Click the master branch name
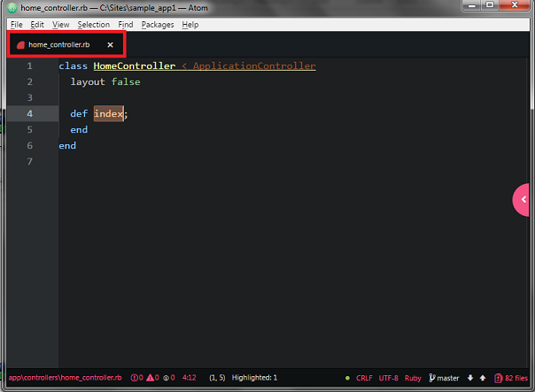535x392 pixels. click(448, 378)
